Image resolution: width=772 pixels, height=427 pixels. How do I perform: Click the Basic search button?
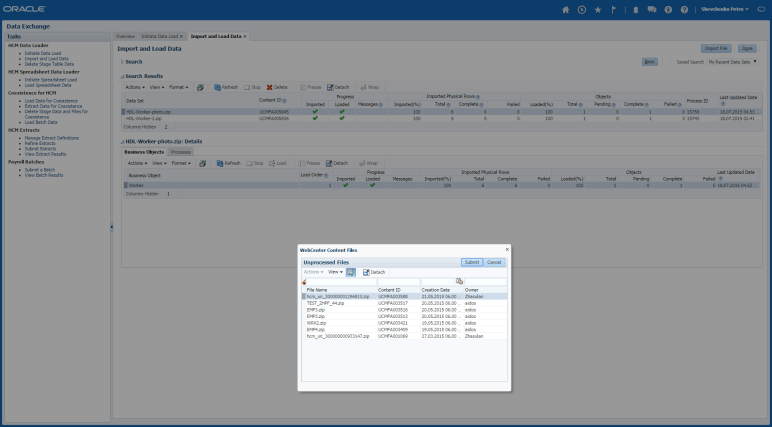[650, 62]
